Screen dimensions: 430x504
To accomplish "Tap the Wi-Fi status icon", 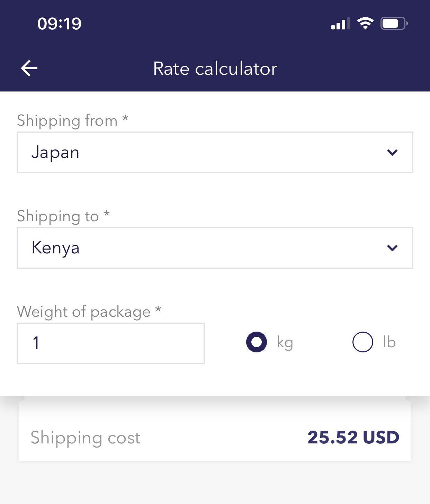I will pos(365,24).
